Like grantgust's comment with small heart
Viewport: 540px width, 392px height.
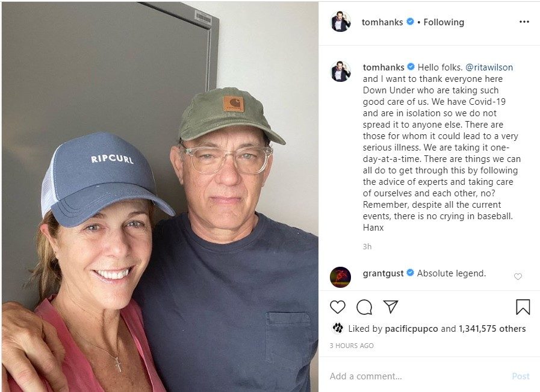coord(518,276)
